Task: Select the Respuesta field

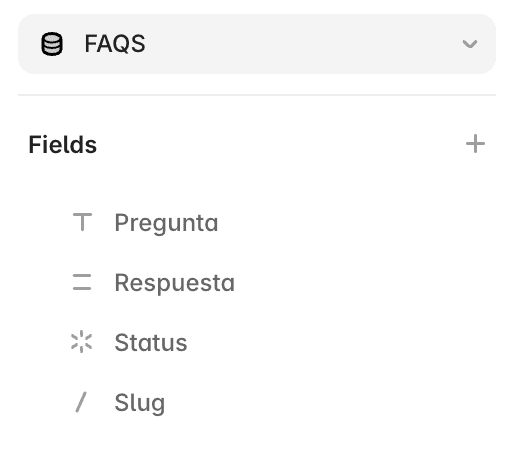Action: pos(257,282)
